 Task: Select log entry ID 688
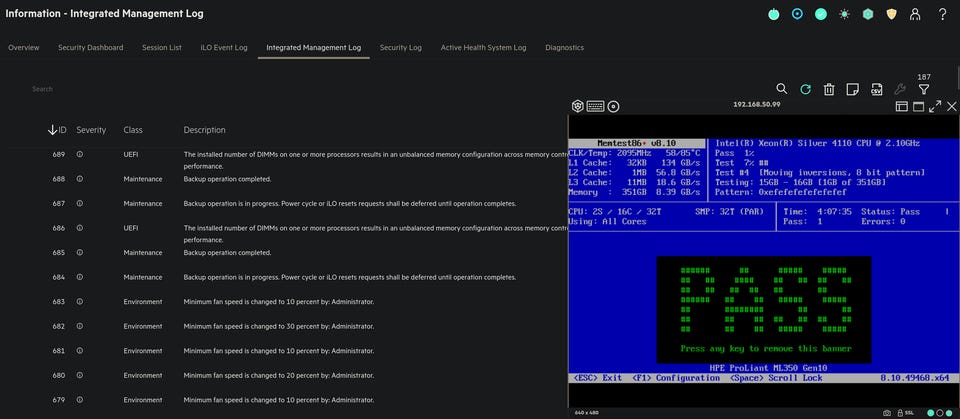coord(59,179)
